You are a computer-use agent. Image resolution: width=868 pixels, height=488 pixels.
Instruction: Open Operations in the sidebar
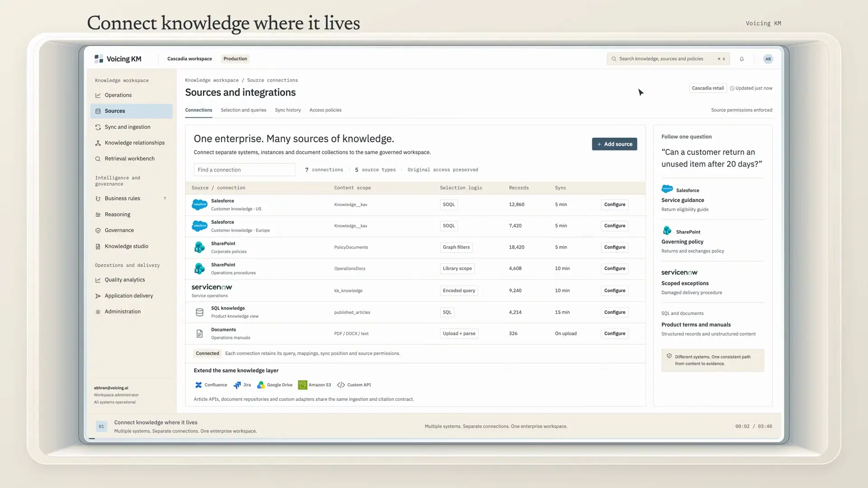click(x=131, y=95)
